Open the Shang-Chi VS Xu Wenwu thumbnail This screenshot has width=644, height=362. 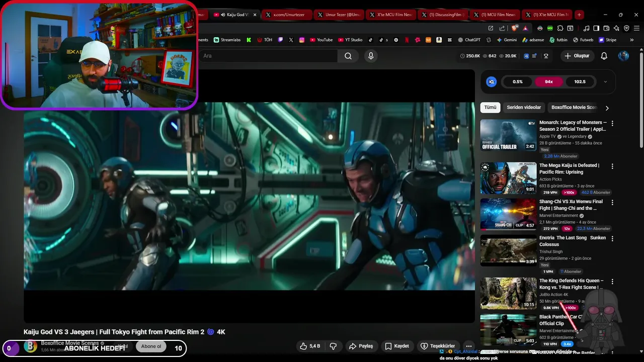pos(508,214)
